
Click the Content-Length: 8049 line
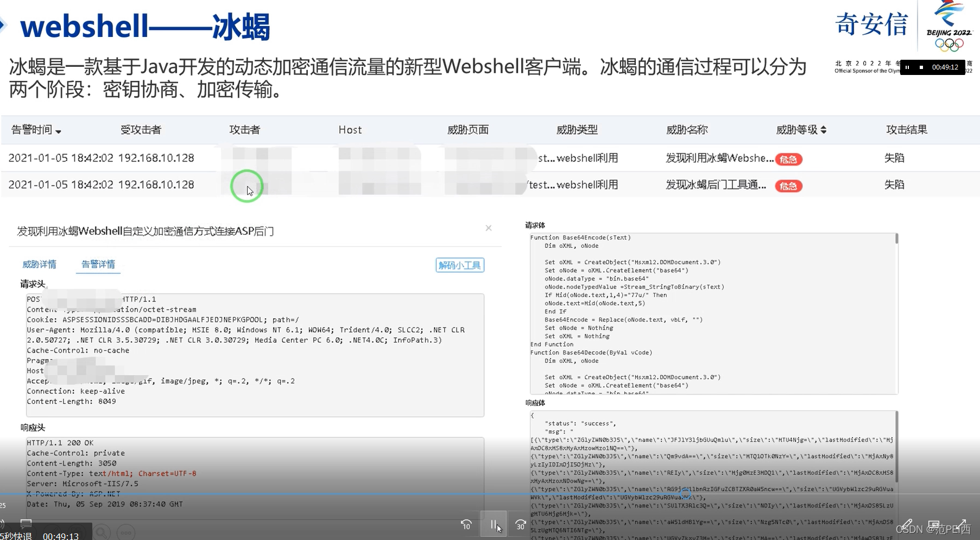pos(71,401)
